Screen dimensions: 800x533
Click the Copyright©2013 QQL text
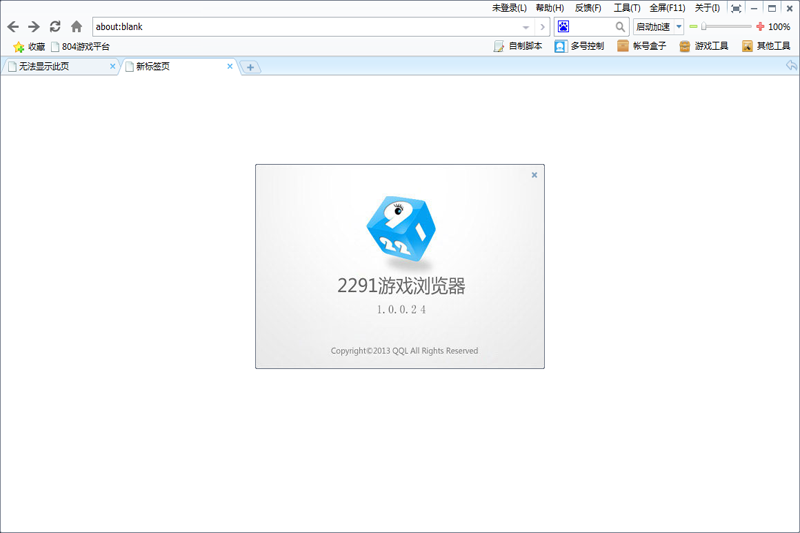pyautogui.click(x=404, y=351)
